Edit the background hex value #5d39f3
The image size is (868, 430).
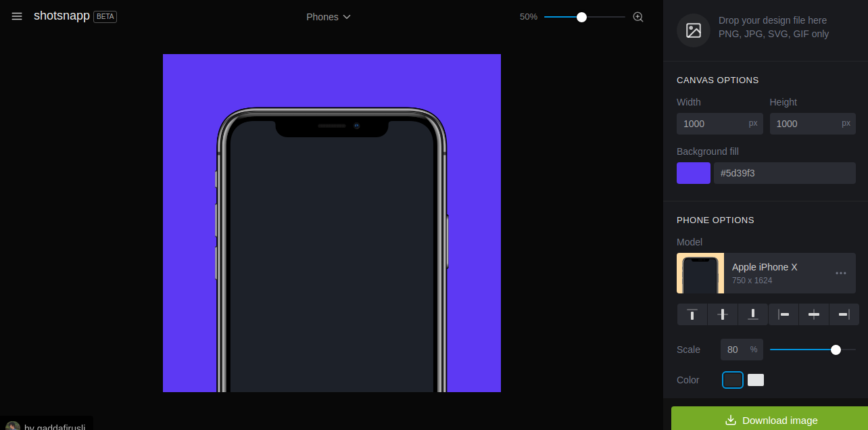pyautogui.click(x=785, y=173)
